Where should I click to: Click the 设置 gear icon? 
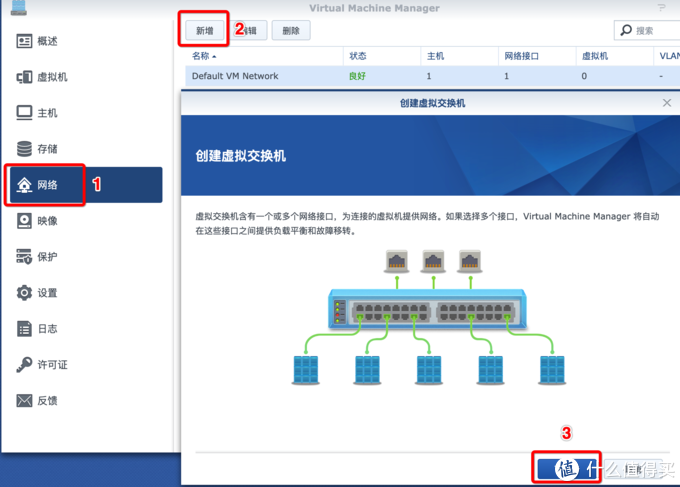(24, 293)
